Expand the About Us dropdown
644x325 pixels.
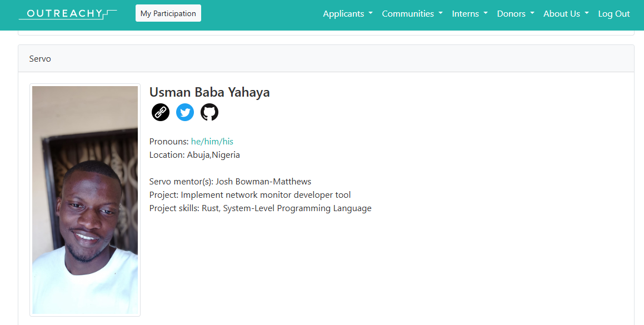tap(566, 13)
